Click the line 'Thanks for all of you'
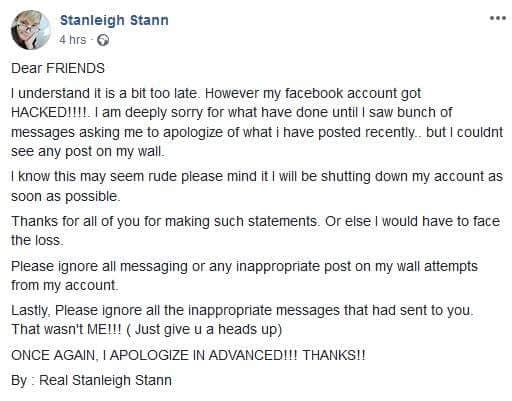The height and width of the screenshot is (401, 512). click(256, 221)
